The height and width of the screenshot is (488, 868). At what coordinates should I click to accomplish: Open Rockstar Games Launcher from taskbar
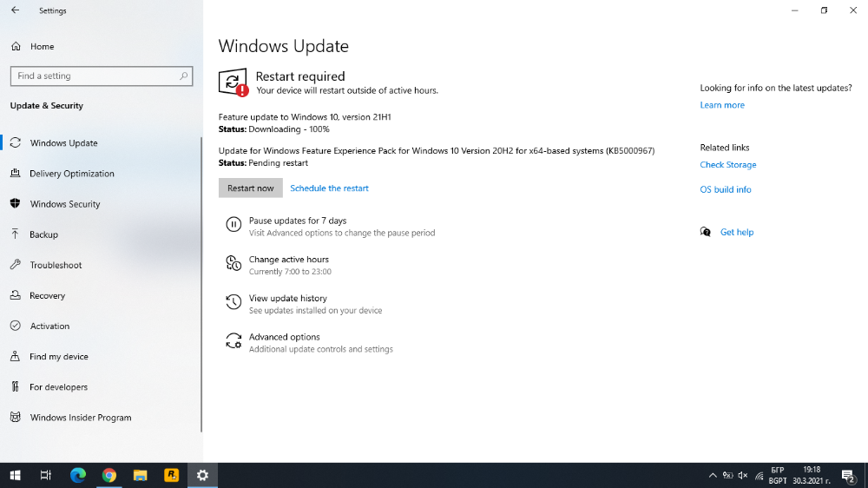point(172,475)
